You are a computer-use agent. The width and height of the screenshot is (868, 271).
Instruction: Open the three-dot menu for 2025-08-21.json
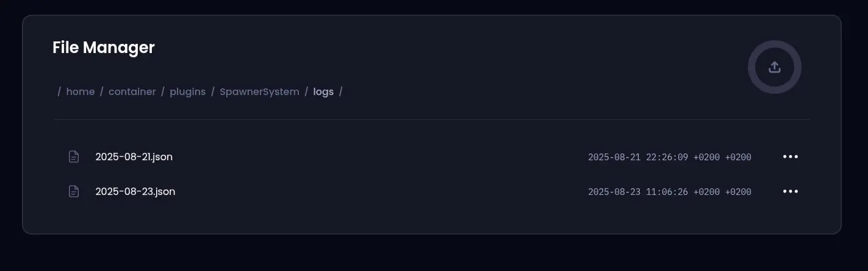click(790, 157)
